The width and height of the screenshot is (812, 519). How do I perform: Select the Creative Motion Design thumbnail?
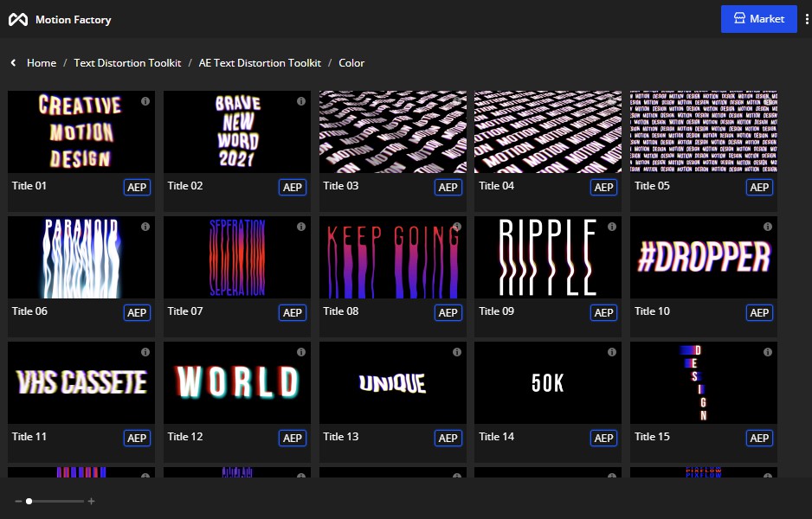coord(81,132)
